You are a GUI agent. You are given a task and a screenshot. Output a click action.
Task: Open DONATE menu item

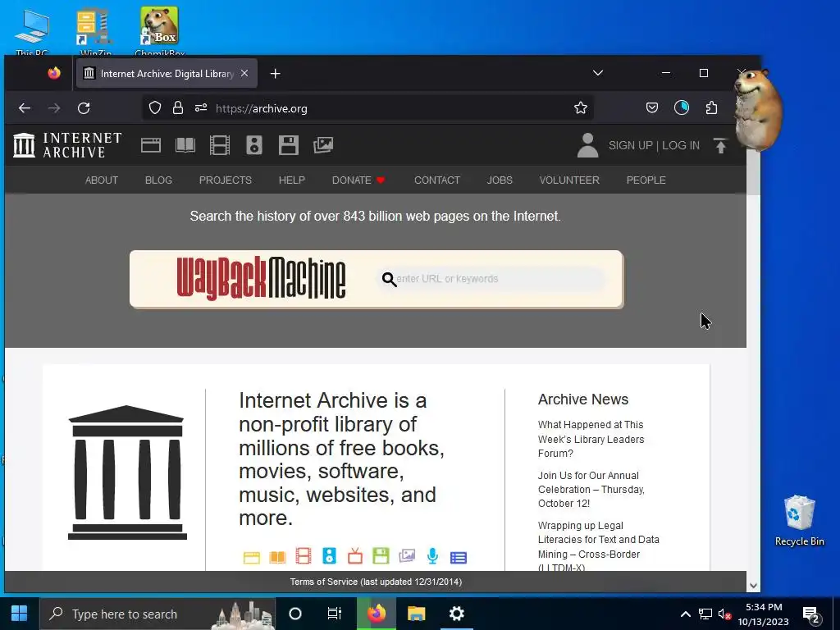tap(358, 180)
